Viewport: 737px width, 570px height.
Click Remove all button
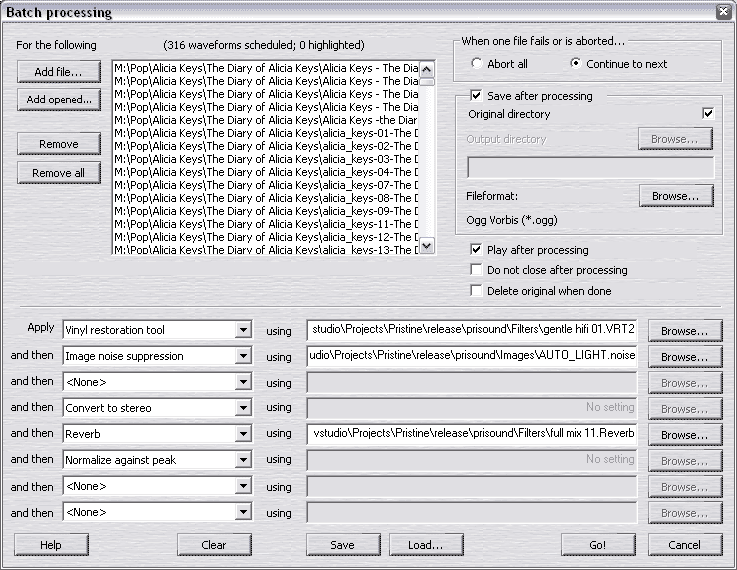(x=59, y=173)
